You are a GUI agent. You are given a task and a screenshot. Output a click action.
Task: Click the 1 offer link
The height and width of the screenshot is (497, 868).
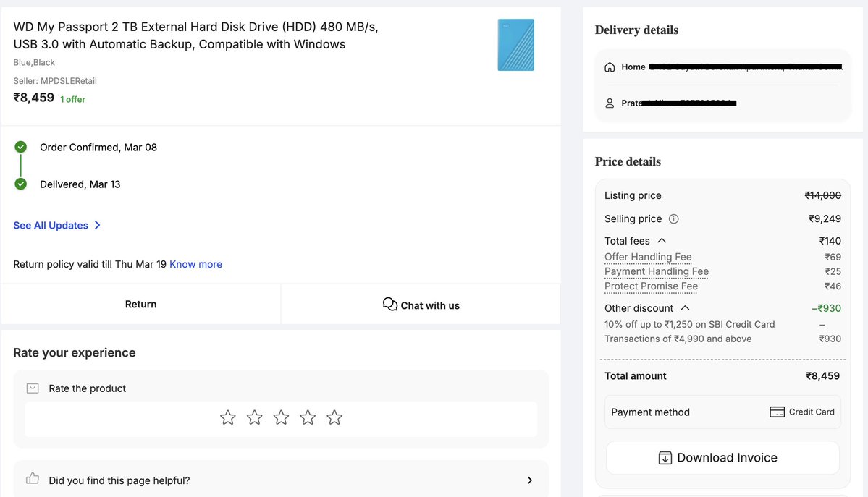coord(72,100)
